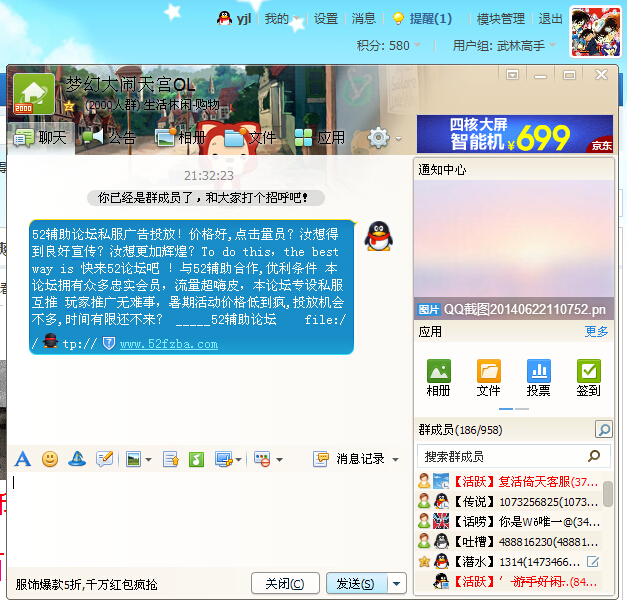The width and height of the screenshot is (627, 600).
Task: Open the 文件 app in the applications panel
Action: point(488,378)
